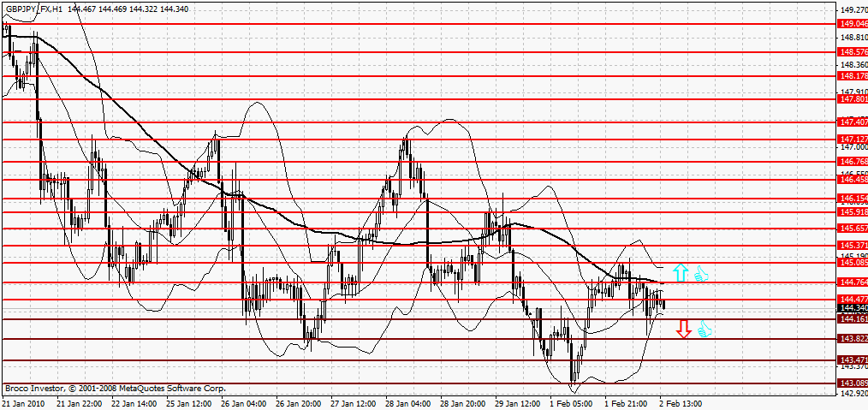Click the 27 Jan 12:00 time axis label

(354, 404)
